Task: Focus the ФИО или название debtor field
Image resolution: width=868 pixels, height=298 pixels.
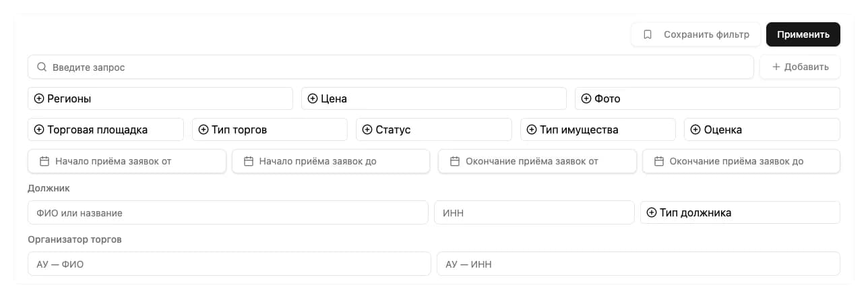Action: pos(228,212)
